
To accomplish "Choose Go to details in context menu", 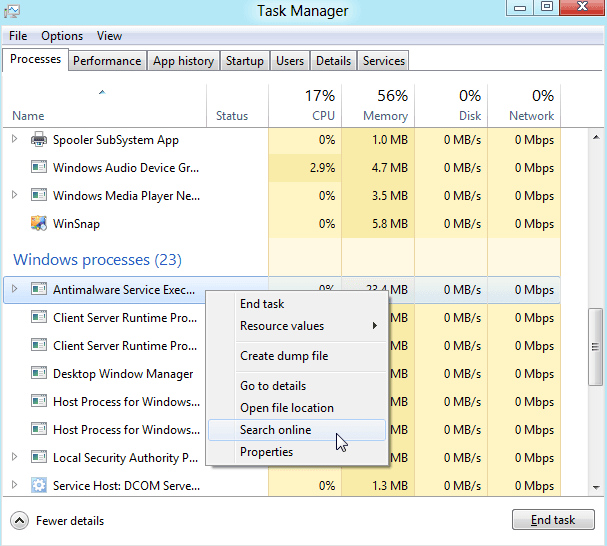I will (x=297, y=386).
